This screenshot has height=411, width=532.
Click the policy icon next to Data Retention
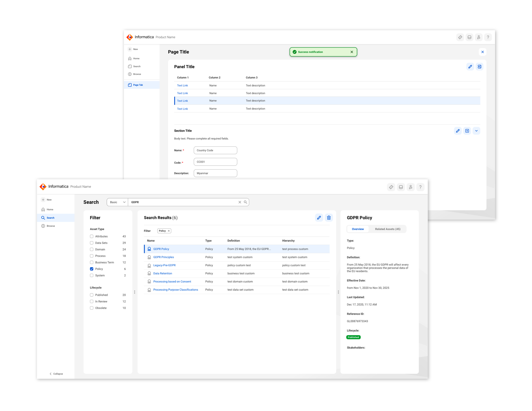[x=149, y=274]
